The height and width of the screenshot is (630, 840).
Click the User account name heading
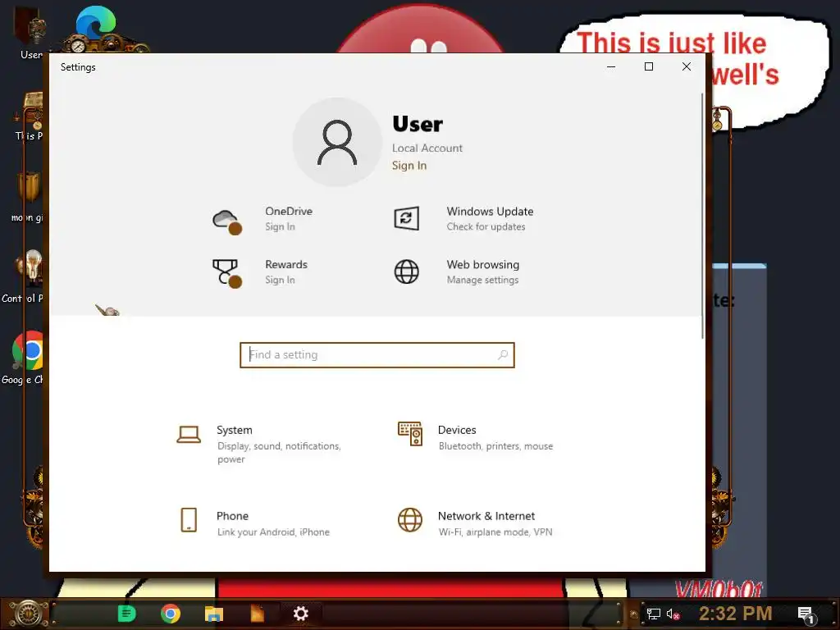pyautogui.click(x=418, y=125)
